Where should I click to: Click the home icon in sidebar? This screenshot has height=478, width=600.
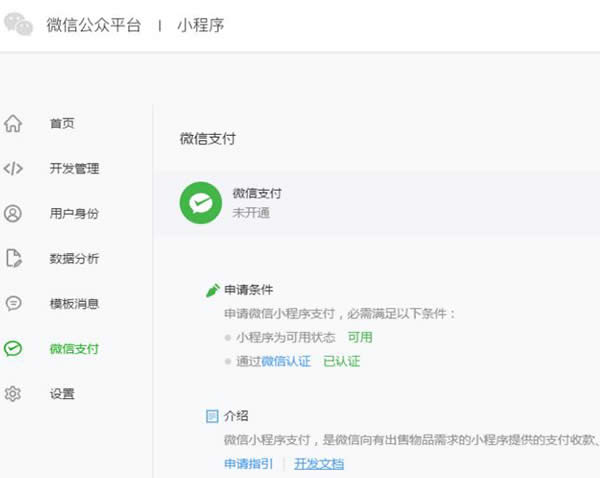point(13,124)
